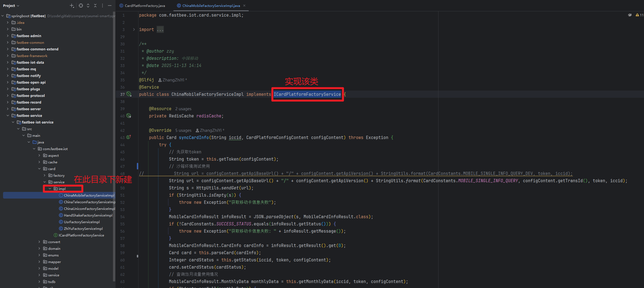
Task: Click the bean gutter icon on line 37
Action: click(129, 94)
